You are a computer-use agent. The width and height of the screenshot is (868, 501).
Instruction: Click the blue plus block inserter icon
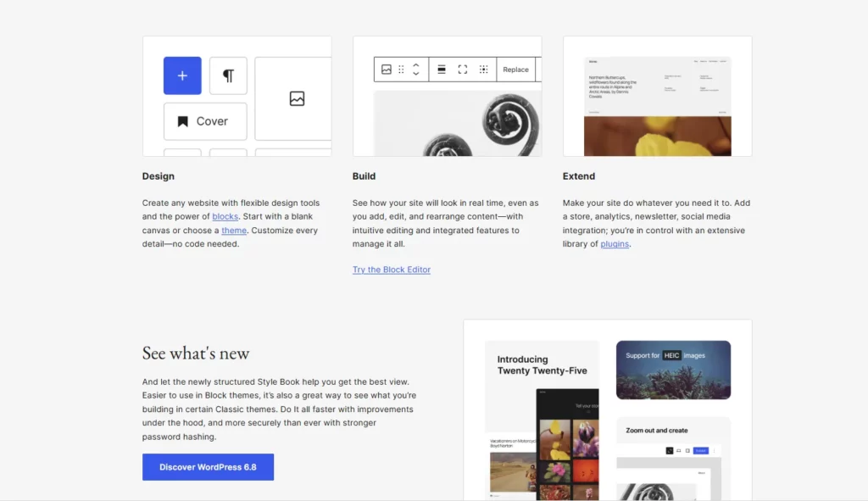(x=182, y=75)
